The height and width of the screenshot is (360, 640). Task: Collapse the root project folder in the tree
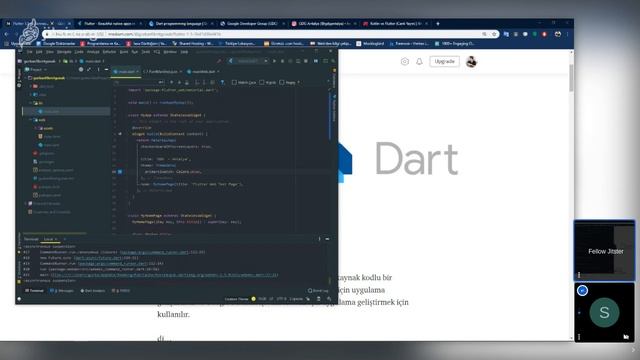click(26, 78)
